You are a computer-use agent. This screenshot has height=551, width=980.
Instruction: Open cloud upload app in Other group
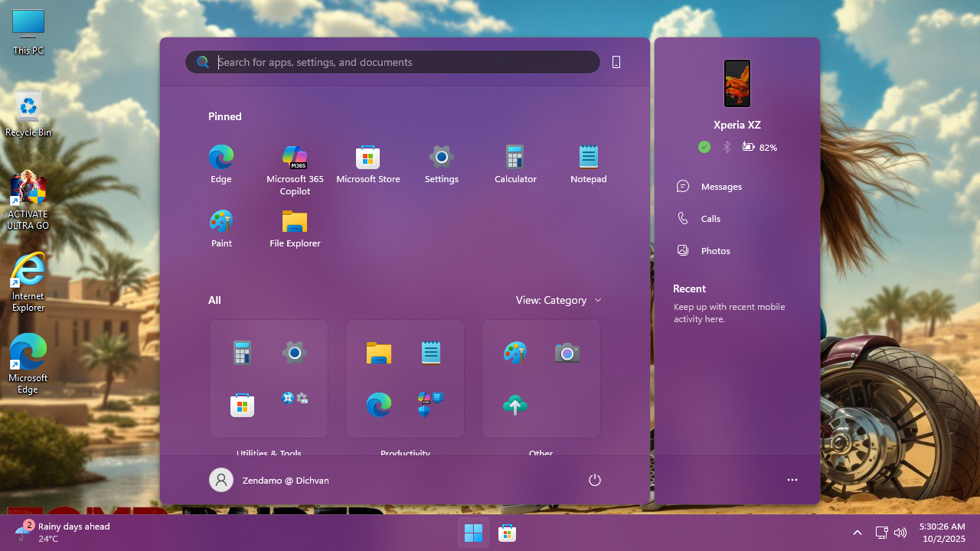(515, 405)
